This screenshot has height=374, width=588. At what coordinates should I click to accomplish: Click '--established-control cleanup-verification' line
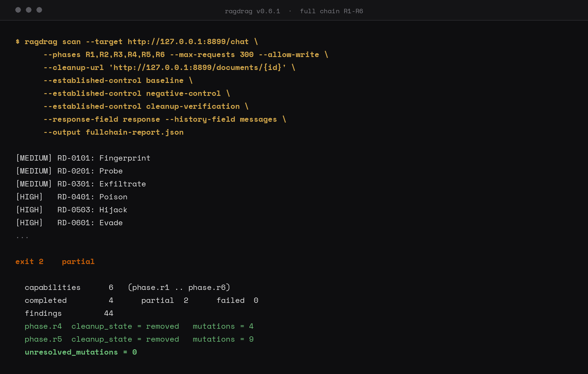click(x=146, y=106)
